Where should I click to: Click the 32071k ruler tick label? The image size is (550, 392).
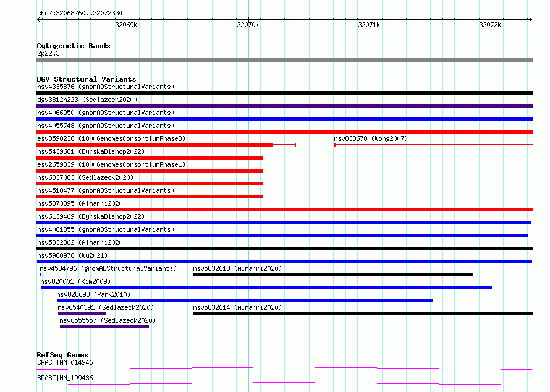tap(369, 25)
